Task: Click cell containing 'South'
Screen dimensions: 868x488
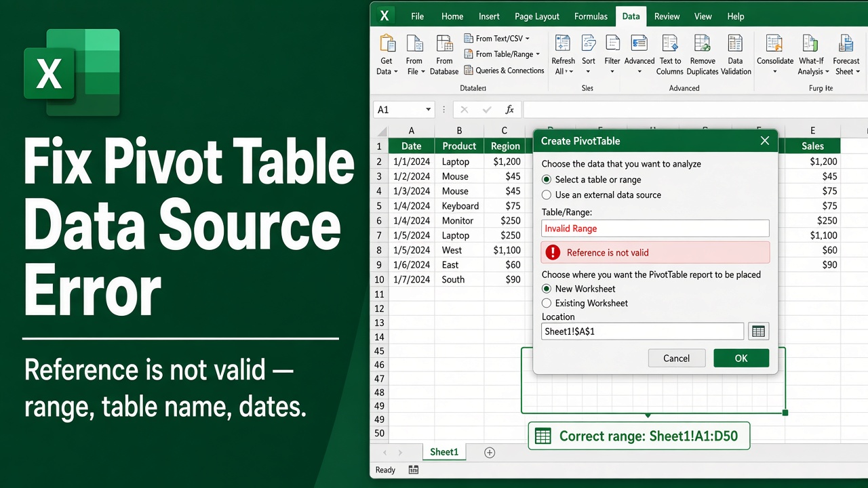Action: (459, 279)
